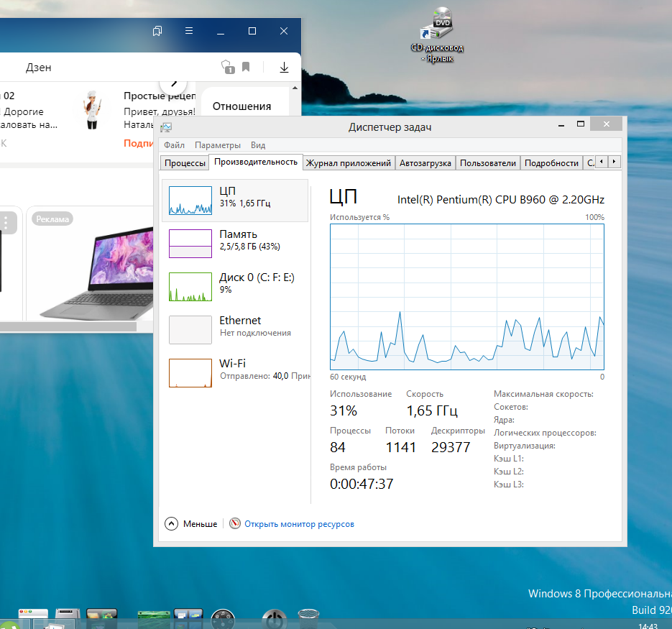Click the Отношения topic button in the browser
Image resolution: width=672 pixels, height=629 pixels.
(x=241, y=106)
